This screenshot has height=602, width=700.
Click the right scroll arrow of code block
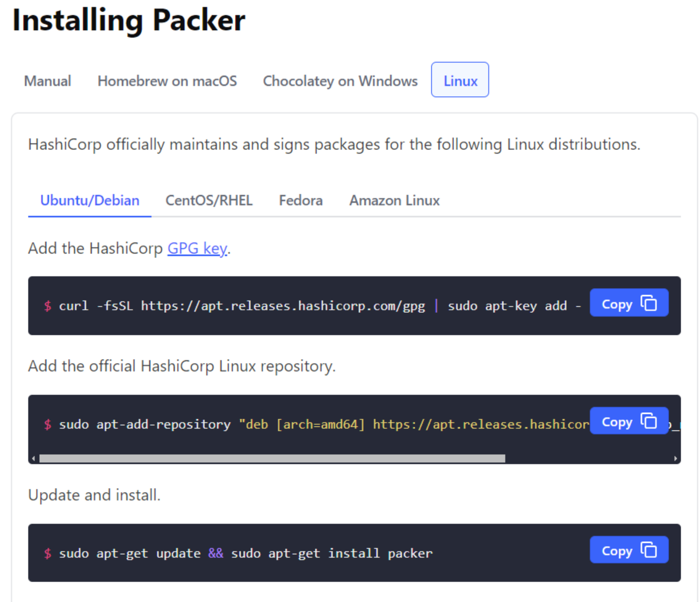[x=675, y=458]
